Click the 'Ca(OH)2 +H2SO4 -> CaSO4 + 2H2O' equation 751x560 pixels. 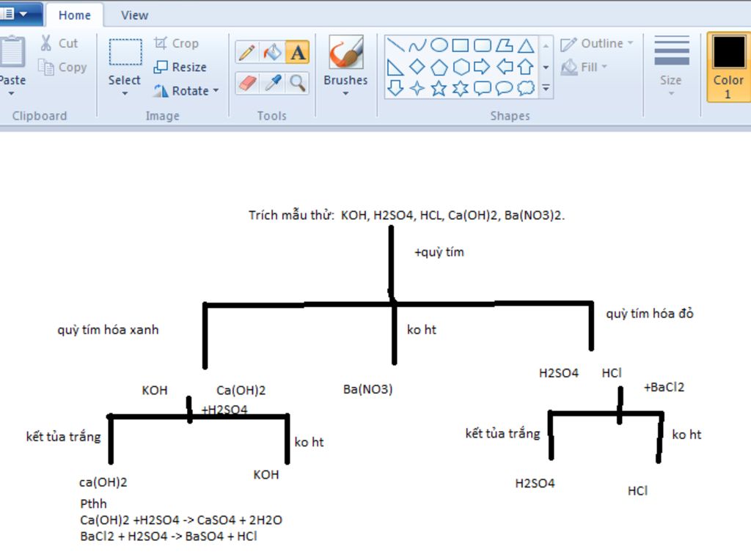tap(181, 520)
